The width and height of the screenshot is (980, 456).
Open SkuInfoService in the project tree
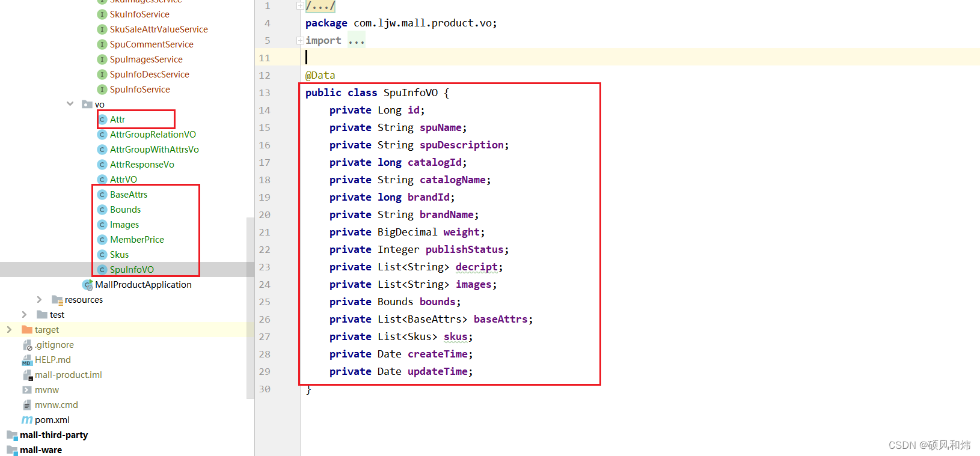pos(139,14)
